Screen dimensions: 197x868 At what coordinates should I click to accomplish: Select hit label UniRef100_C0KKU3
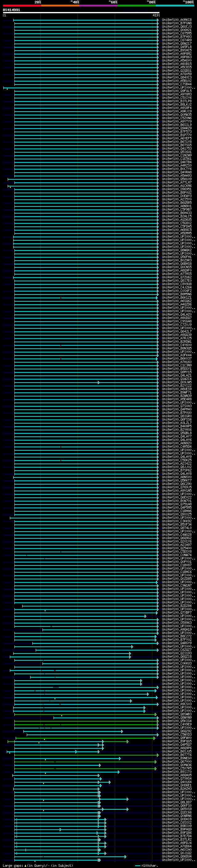176,664
